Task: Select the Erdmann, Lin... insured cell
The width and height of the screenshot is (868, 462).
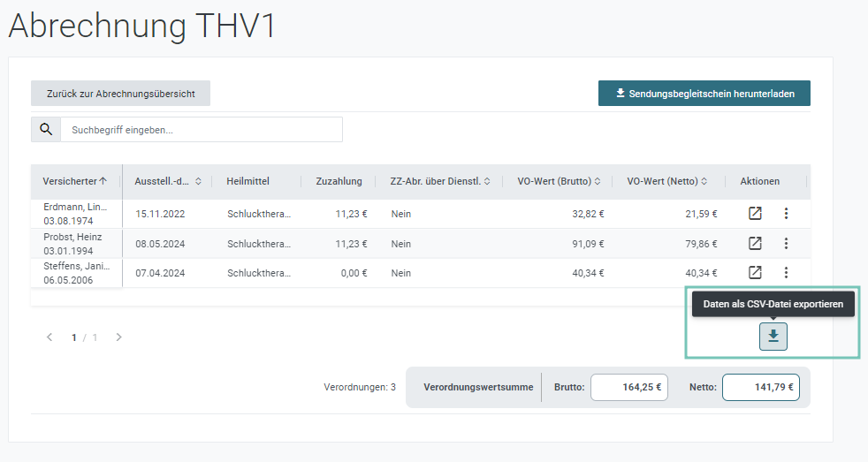Action: pyautogui.click(x=76, y=214)
